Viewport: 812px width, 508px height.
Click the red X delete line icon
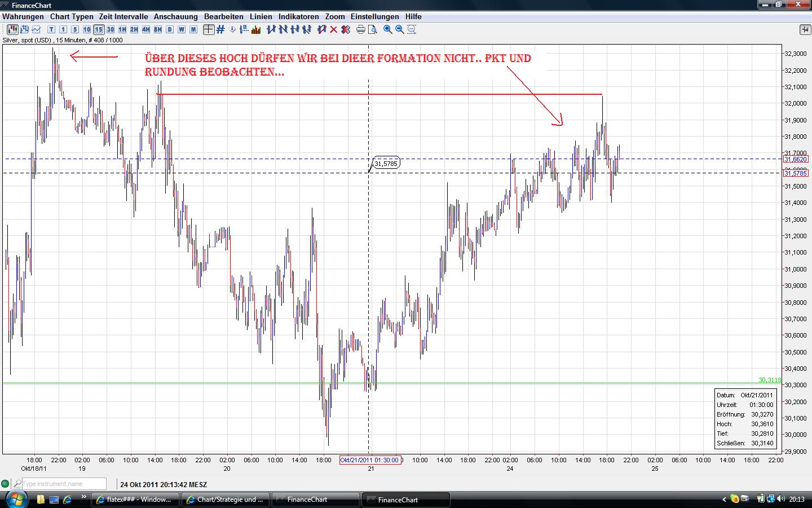tap(334, 29)
